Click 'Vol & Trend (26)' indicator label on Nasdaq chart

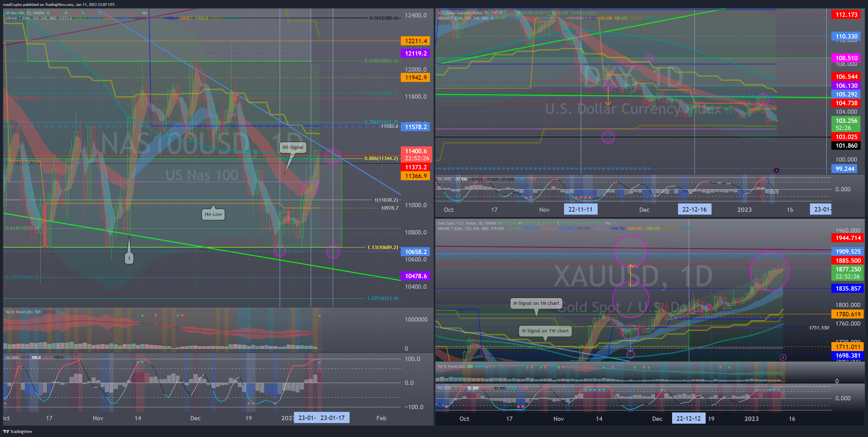(19, 312)
